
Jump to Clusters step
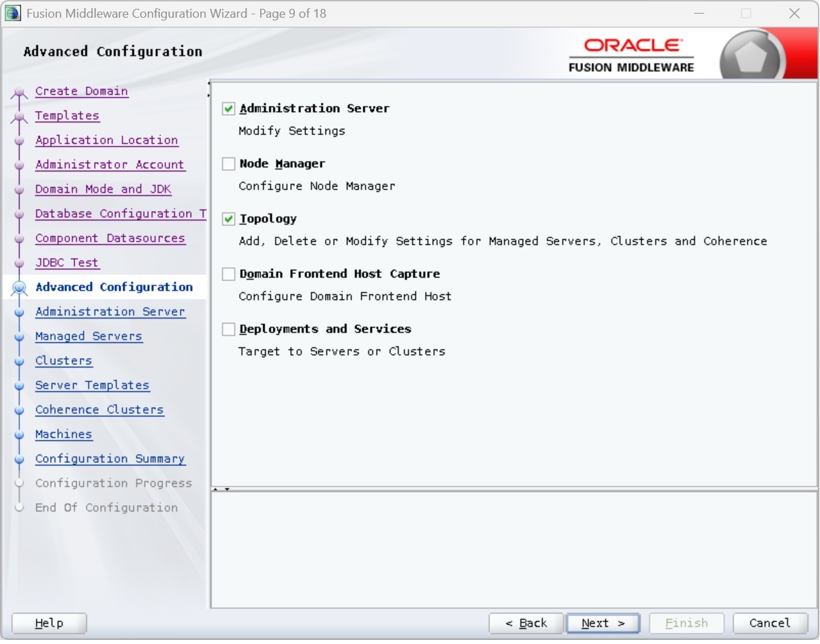point(64,361)
